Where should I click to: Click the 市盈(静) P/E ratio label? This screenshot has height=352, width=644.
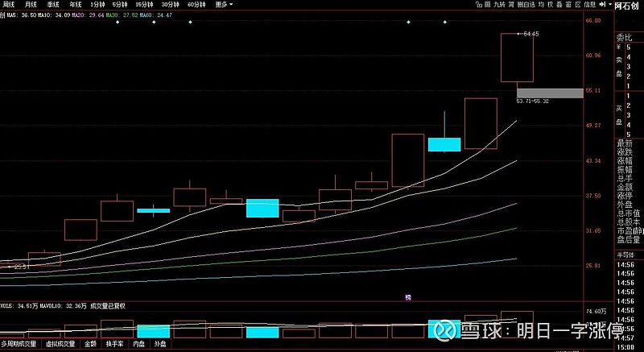[630, 231]
